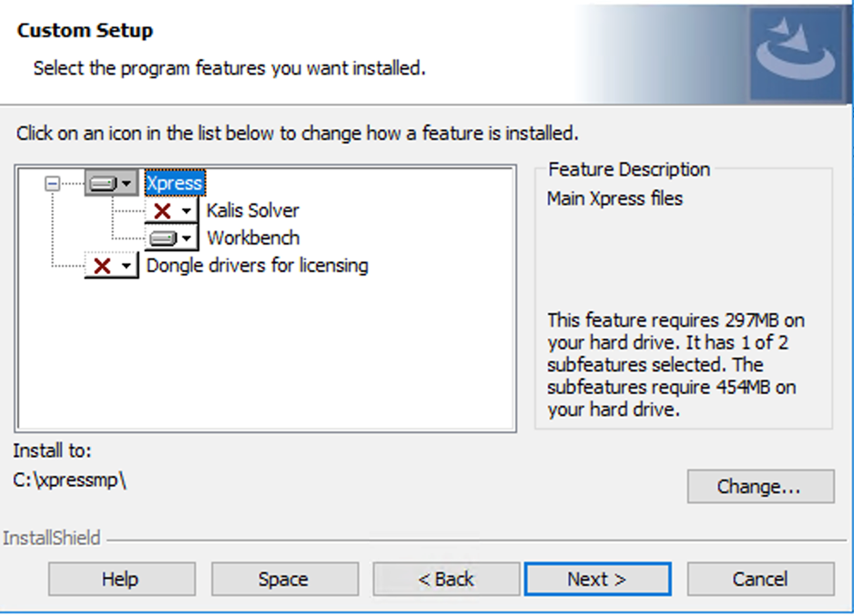Select Dongle drivers for licensing item
This screenshot has height=616, width=854.
click(257, 266)
